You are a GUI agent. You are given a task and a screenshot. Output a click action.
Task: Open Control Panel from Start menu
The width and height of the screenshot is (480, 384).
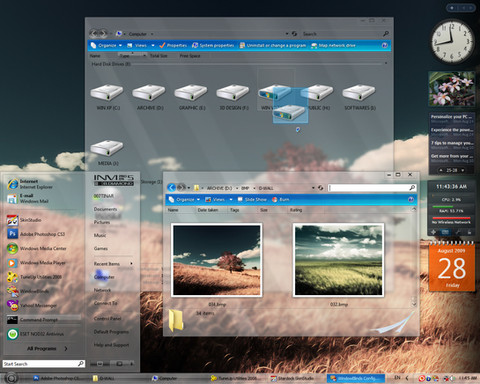pos(107,318)
